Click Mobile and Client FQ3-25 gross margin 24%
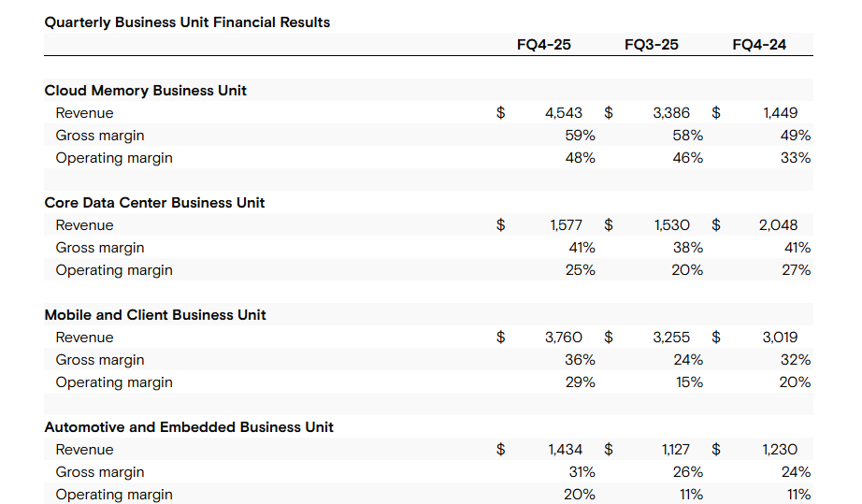Viewport: 862px width, 504px height. click(688, 360)
